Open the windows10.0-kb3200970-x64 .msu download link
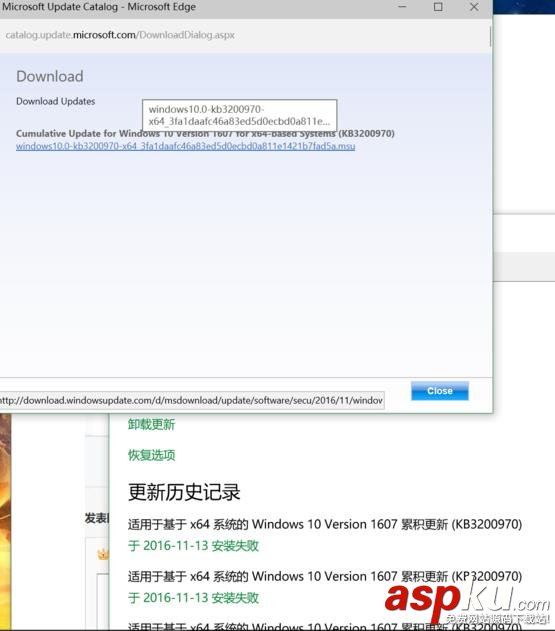 pyautogui.click(x=186, y=146)
